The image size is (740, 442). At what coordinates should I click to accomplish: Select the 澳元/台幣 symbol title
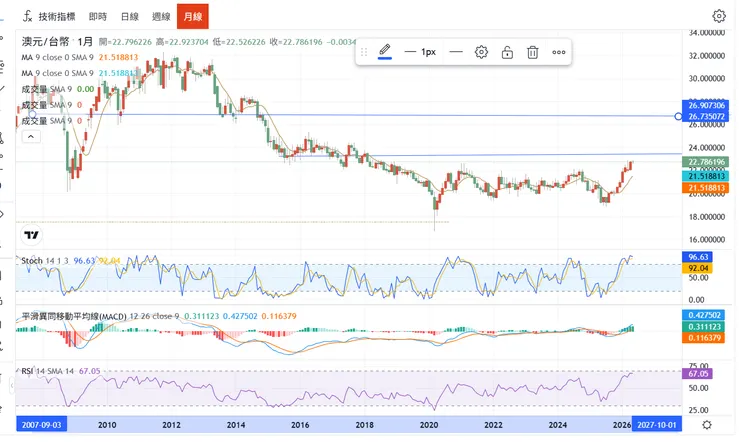point(46,42)
